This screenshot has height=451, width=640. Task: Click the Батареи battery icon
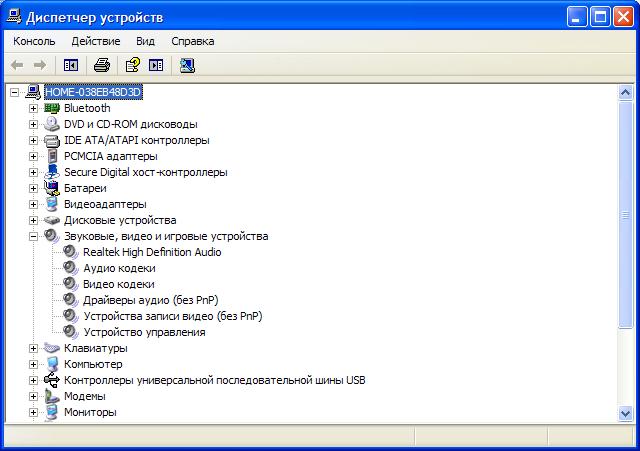coord(52,188)
